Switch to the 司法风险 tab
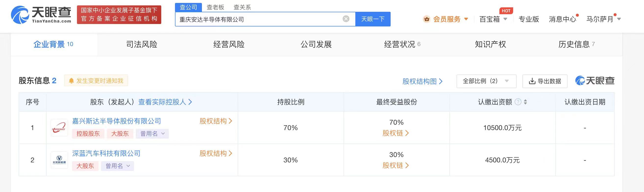 (x=142, y=44)
